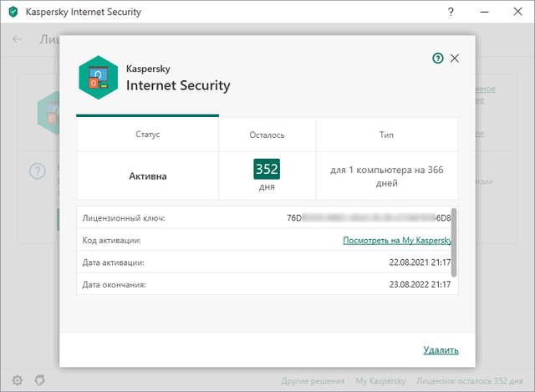Click the Kaspersky shield icon in title bar
Viewport: 535px width, 392px height.
[13, 12]
